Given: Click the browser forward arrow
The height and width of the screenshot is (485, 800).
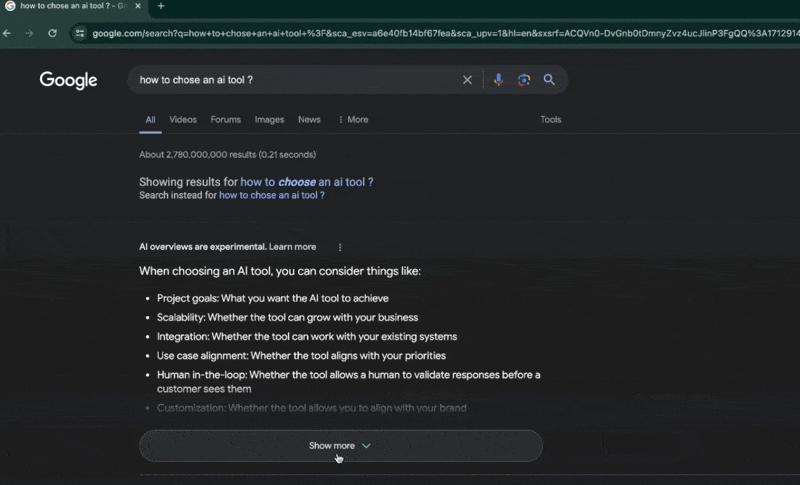Looking at the screenshot, I should (29, 33).
